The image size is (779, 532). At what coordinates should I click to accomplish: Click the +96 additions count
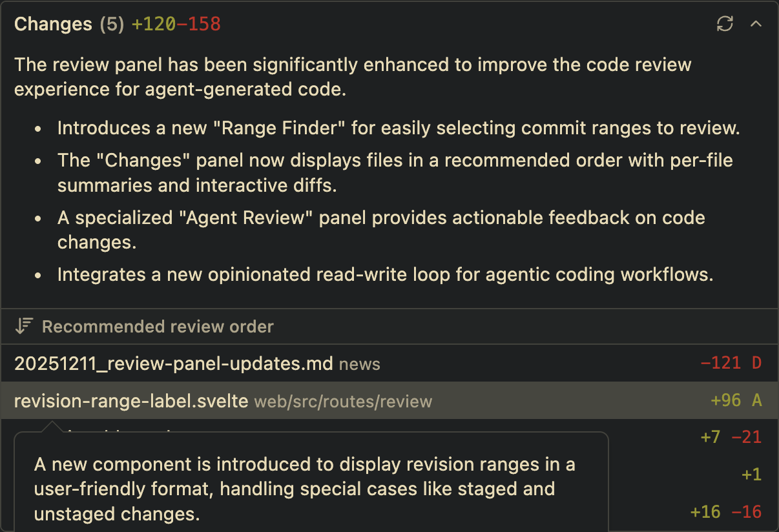[x=725, y=400]
